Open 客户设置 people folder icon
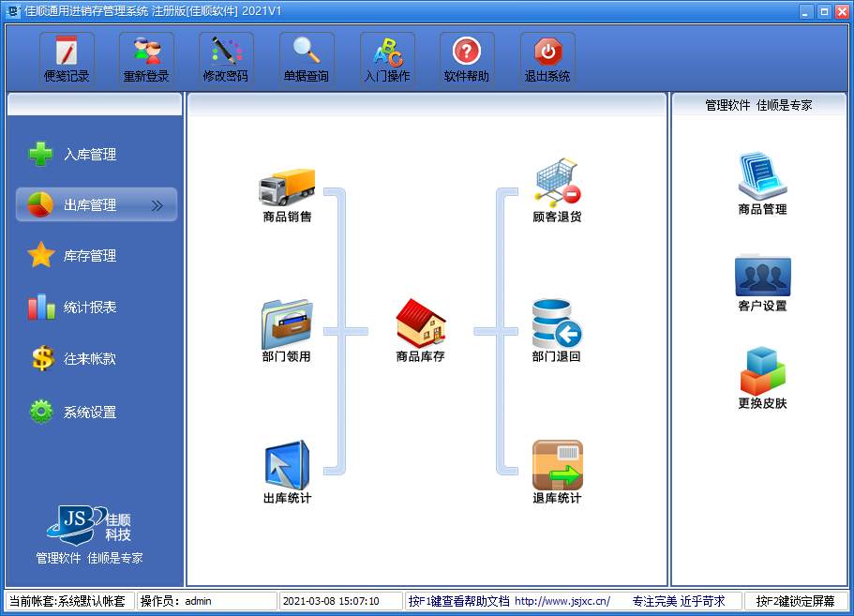 tap(762, 282)
